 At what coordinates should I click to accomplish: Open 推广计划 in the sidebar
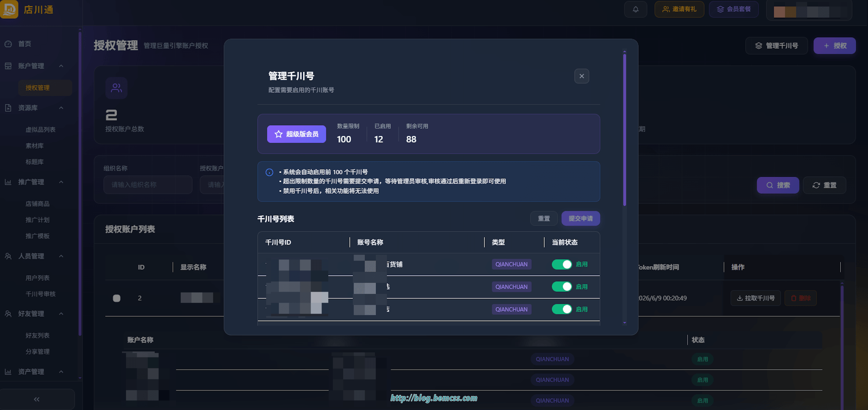click(x=37, y=220)
